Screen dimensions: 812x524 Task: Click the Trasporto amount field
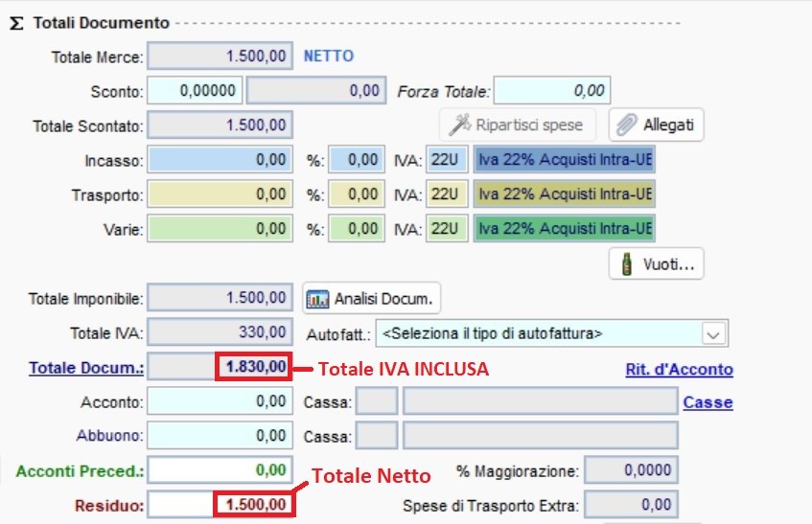(220, 194)
